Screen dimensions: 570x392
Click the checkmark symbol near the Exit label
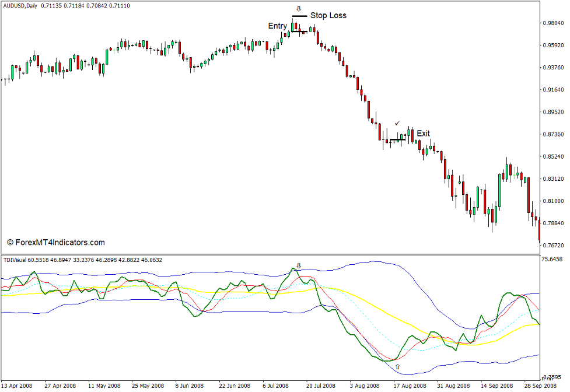[397, 123]
